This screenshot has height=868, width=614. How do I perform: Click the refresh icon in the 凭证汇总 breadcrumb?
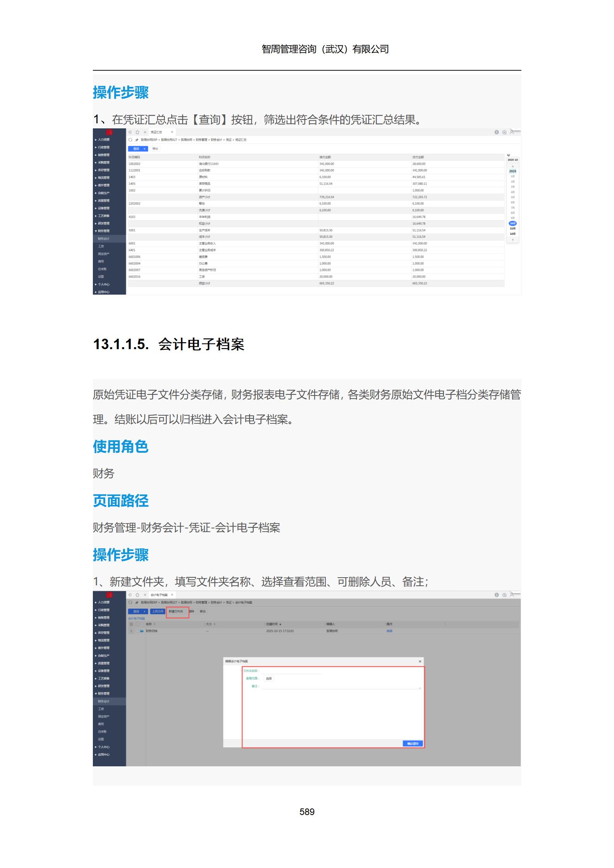click(130, 140)
